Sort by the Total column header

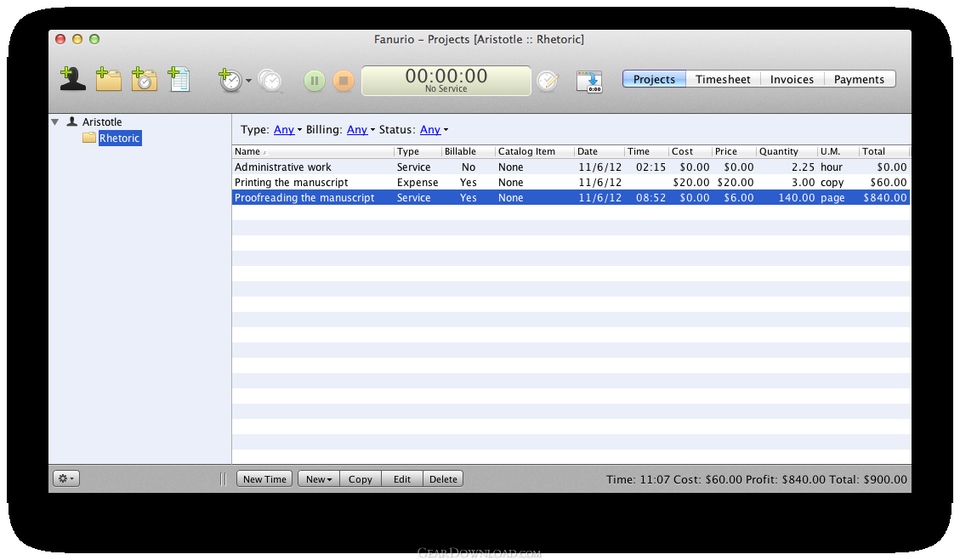tap(884, 151)
